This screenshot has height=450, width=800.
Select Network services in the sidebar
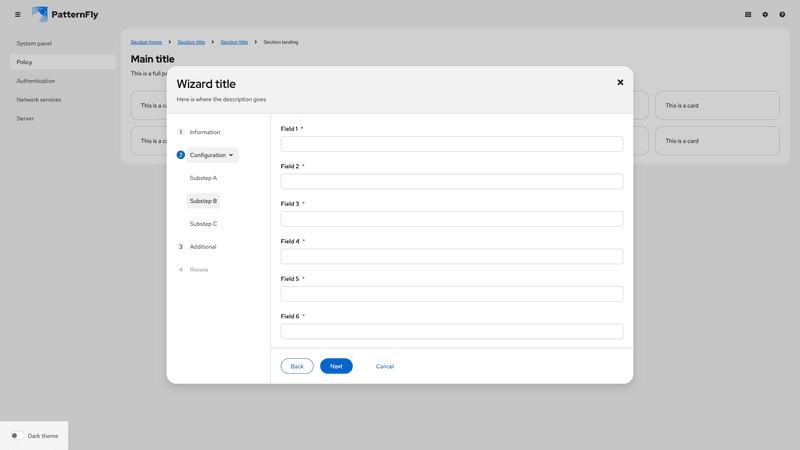[x=39, y=100]
